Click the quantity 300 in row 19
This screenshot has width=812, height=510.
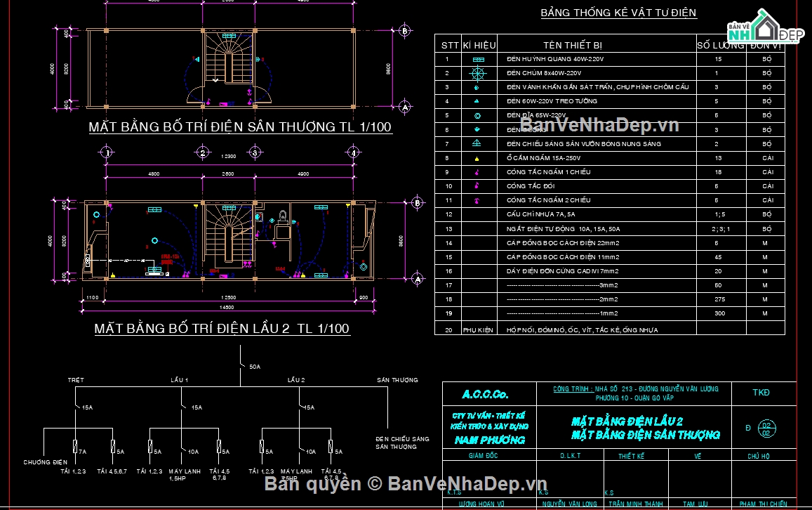click(x=720, y=313)
